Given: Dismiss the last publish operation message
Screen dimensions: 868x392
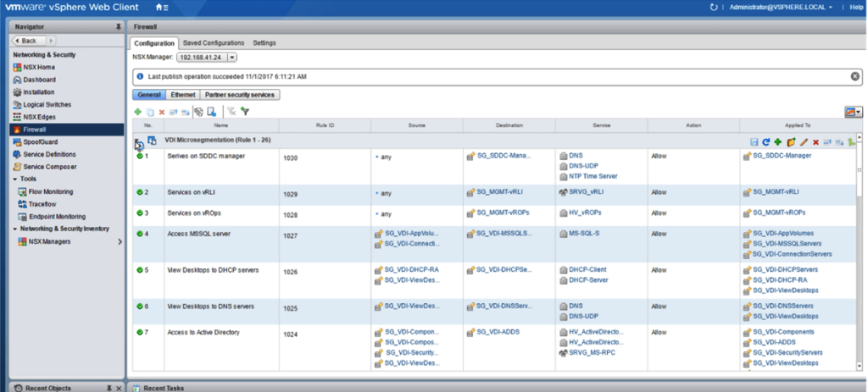Looking at the screenshot, I should (x=855, y=76).
